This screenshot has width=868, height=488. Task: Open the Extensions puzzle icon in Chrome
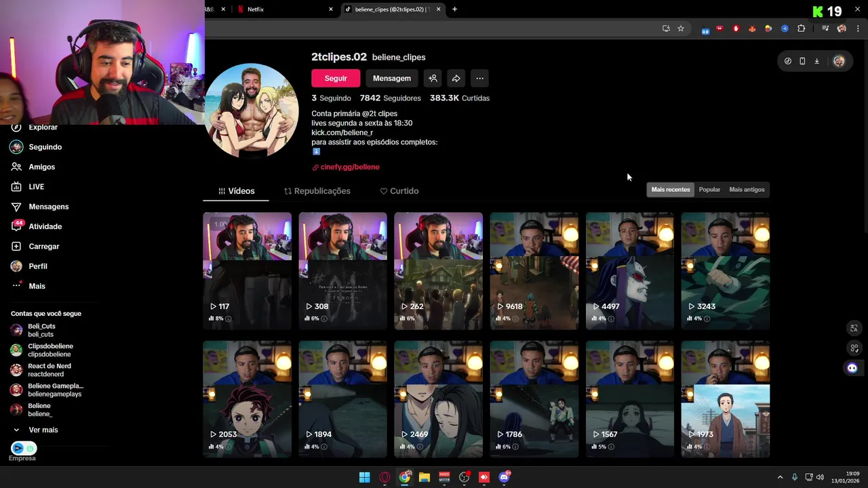pos(802,28)
